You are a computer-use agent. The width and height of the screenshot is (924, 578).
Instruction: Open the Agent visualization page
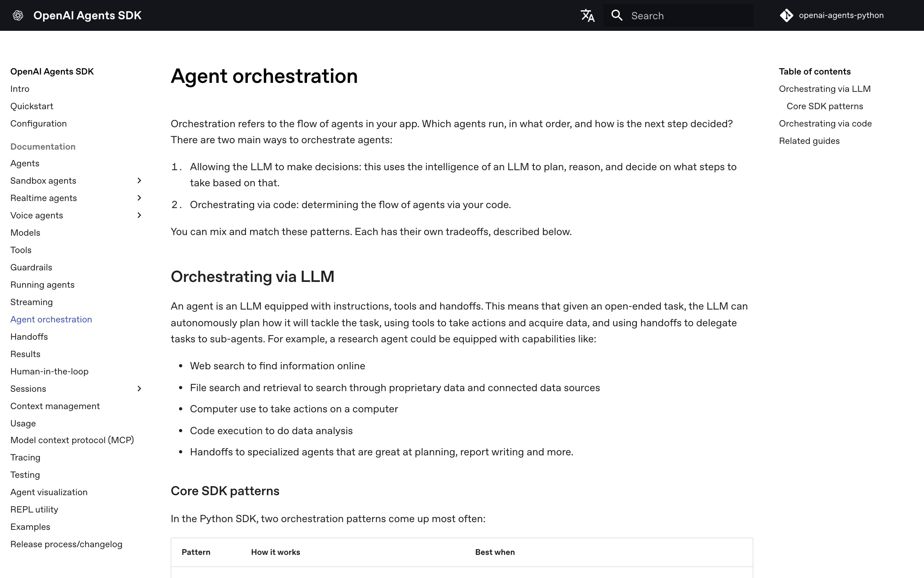[49, 492]
